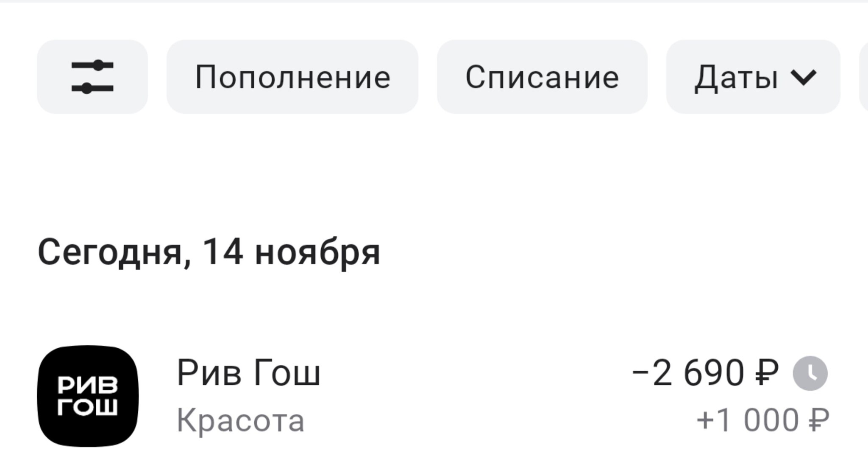The image size is (868, 470).
Task: Click the Красота category label
Action: (x=240, y=420)
